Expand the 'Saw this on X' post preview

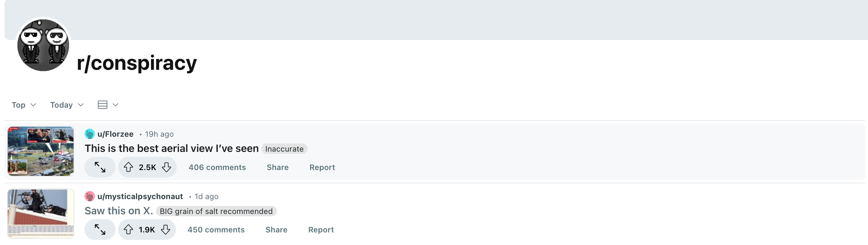100,229
